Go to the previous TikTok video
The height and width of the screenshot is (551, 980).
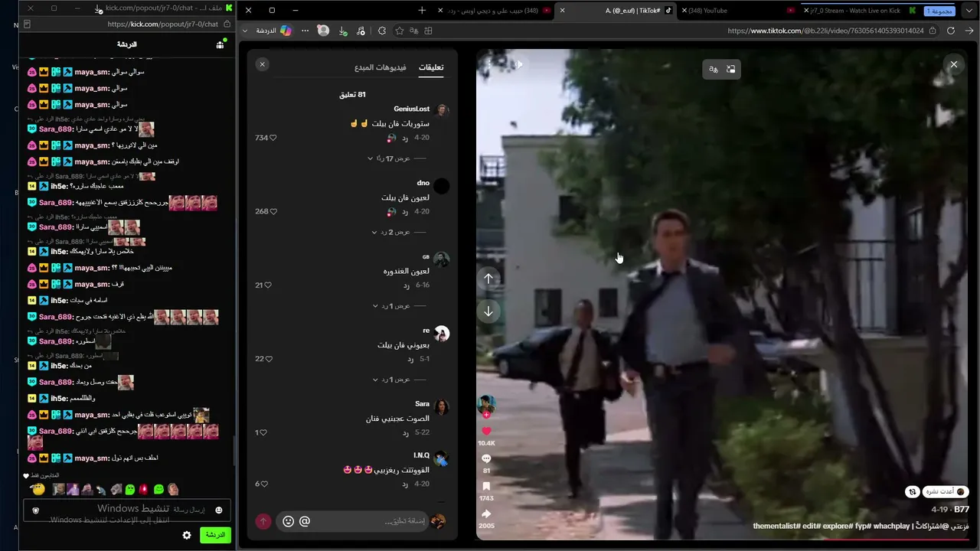click(x=488, y=279)
